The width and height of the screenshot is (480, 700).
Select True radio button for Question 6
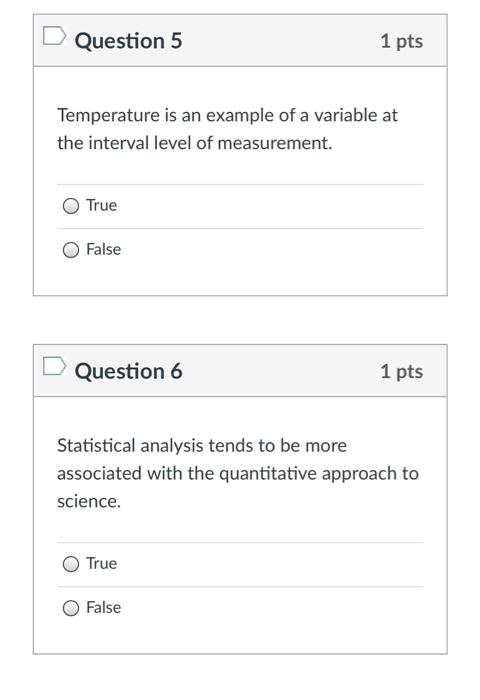click(x=71, y=564)
